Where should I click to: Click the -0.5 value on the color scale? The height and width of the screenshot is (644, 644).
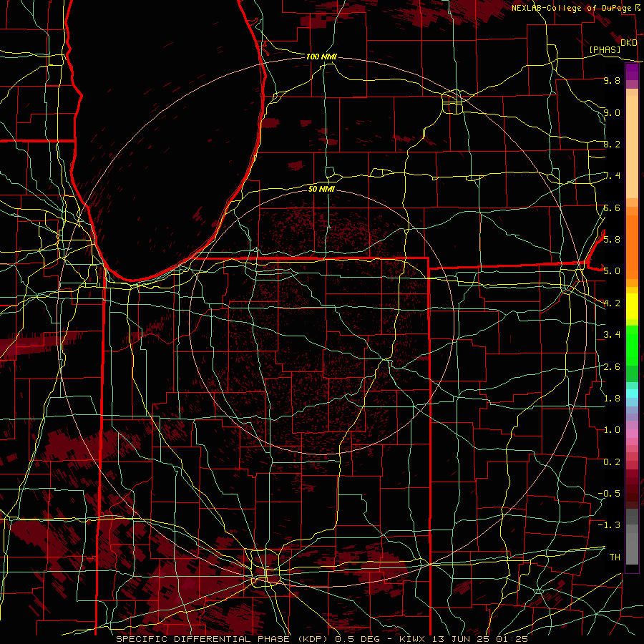coord(609,494)
